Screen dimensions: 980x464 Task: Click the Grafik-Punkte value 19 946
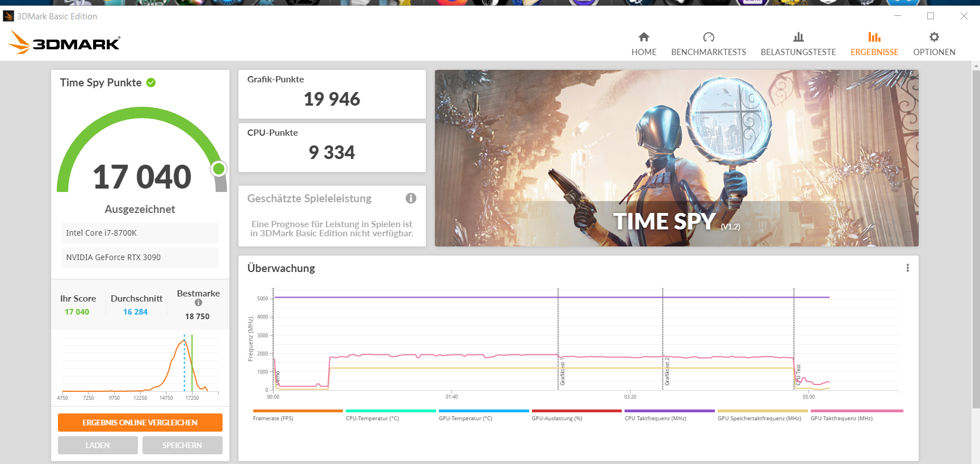coord(332,99)
